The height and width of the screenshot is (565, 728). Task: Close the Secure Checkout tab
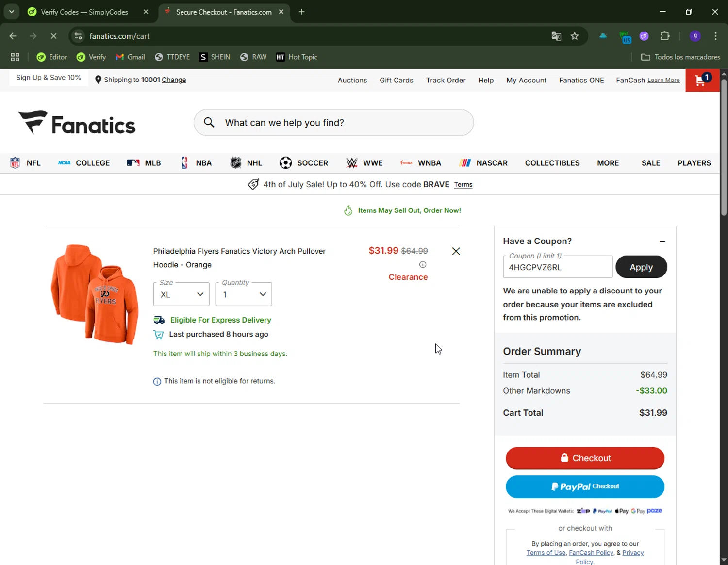(281, 12)
